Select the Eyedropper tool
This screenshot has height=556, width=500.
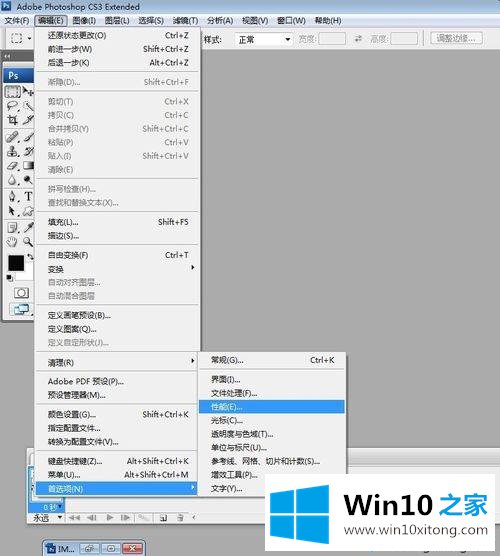(28, 227)
